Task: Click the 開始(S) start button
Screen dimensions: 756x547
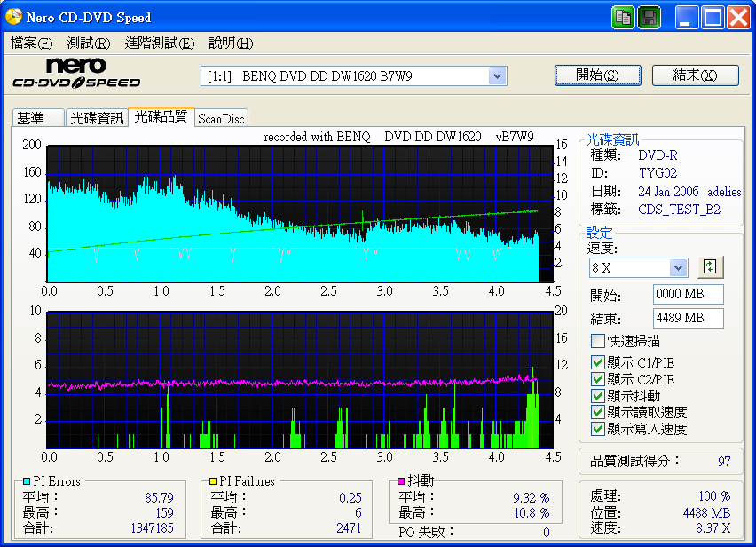Action: (x=598, y=75)
